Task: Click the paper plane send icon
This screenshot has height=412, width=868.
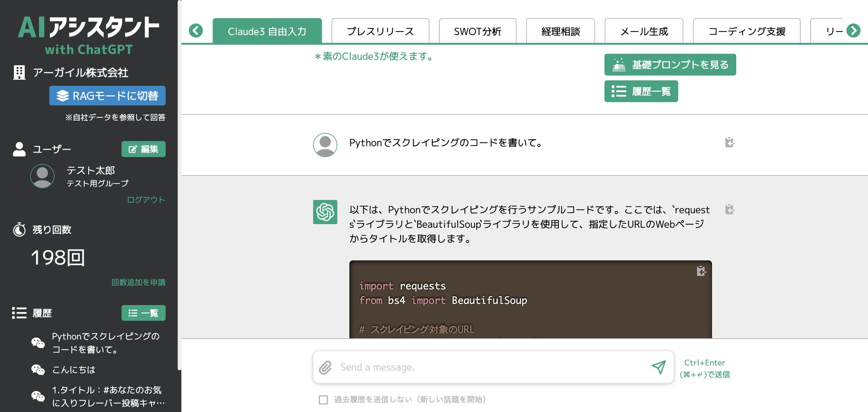Action: pyautogui.click(x=658, y=367)
